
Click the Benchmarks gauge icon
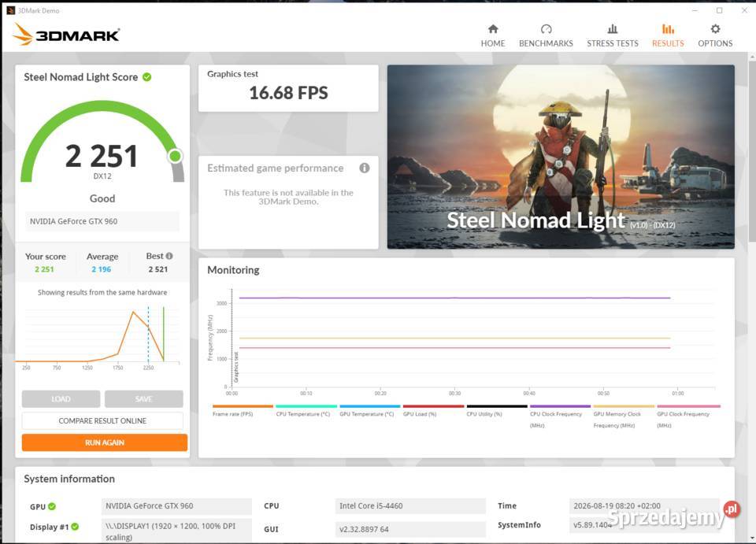(x=546, y=29)
